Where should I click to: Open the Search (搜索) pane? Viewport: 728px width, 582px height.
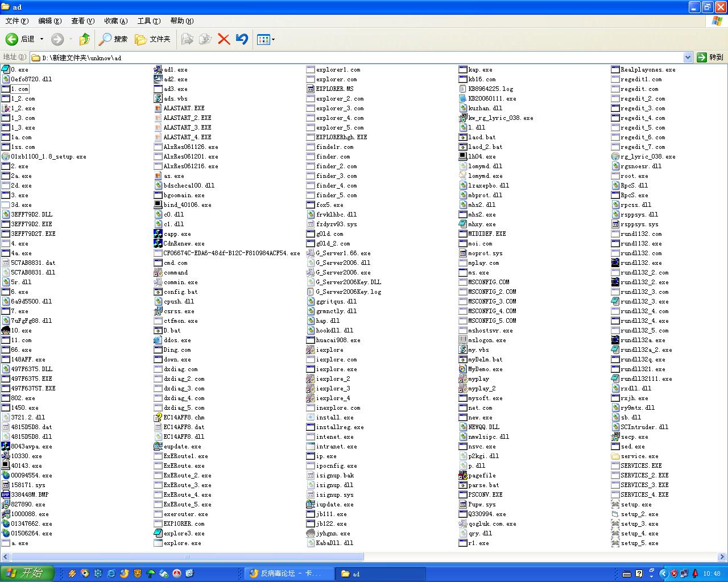[x=113, y=39]
